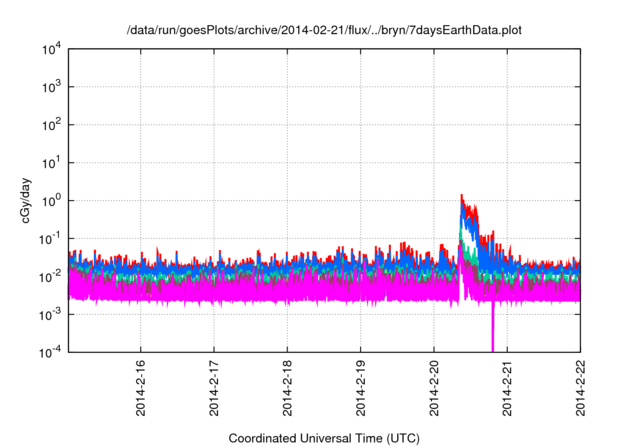Select the 2014-2-17 date tick label
Viewport: 640px width, 448px height.
click(x=214, y=388)
